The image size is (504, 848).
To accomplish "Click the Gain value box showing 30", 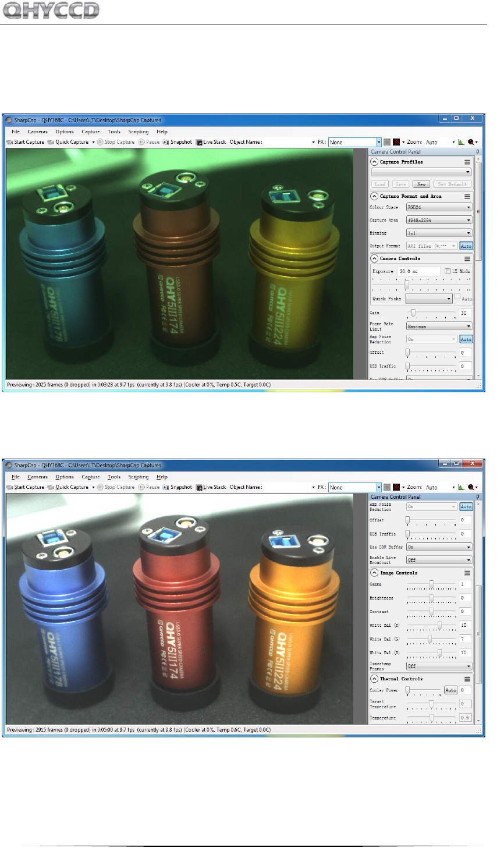I will tap(465, 313).
